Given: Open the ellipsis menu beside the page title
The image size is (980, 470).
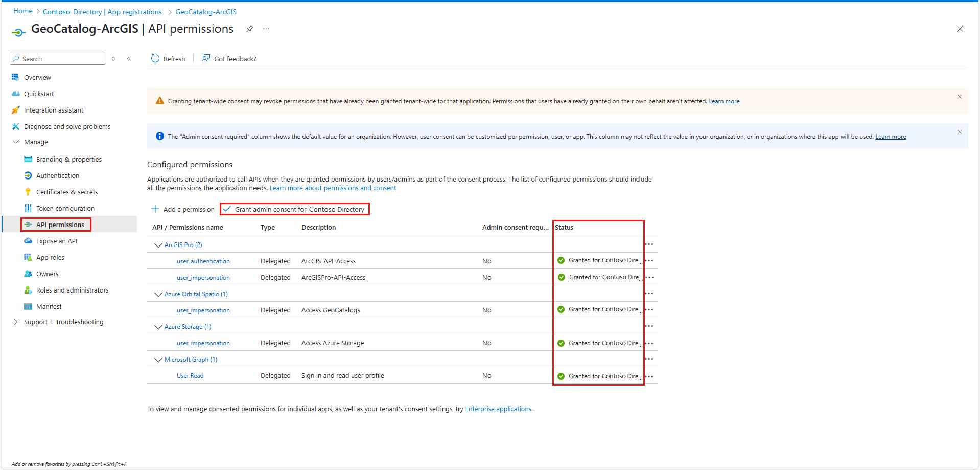Looking at the screenshot, I should (x=266, y=29).
